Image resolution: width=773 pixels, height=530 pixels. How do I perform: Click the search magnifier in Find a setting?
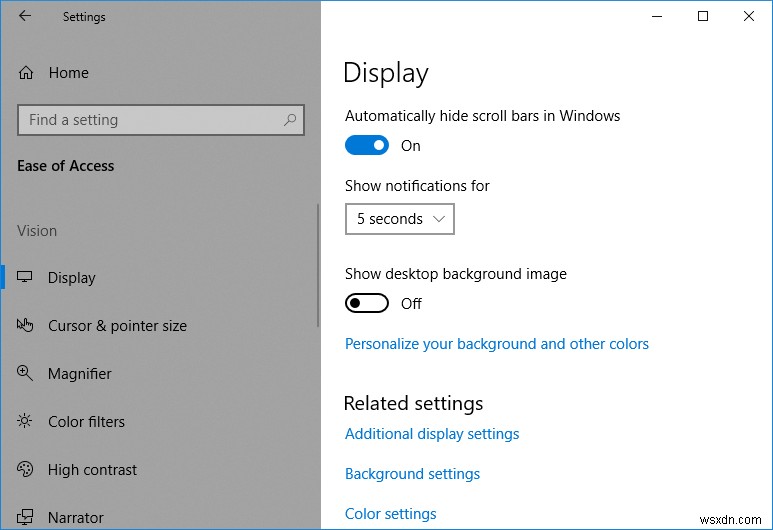(x=290, y=120)
